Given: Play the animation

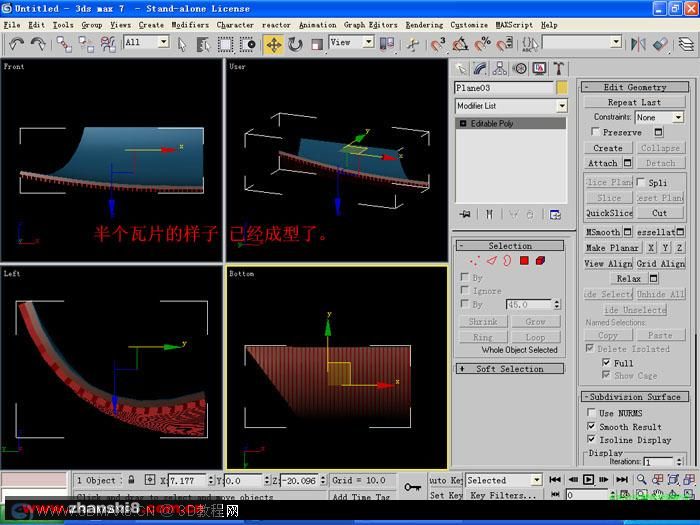Looking at the screenshot, I should click(x=588, y=479).
